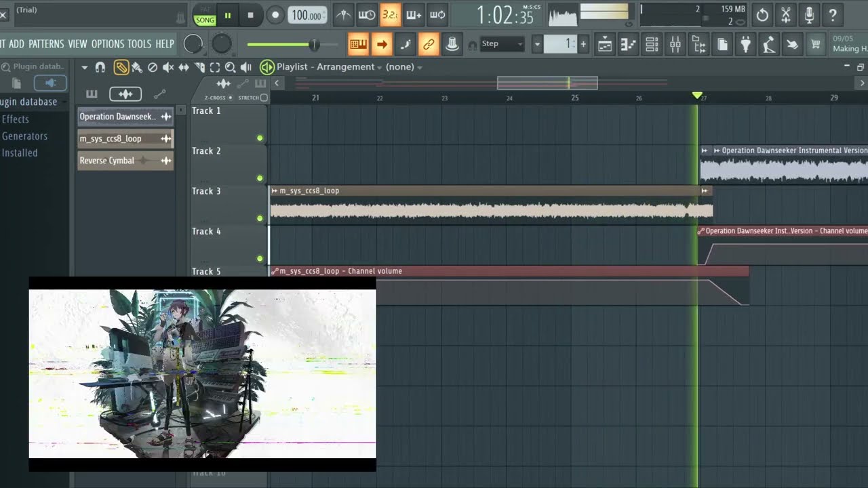Open the Arrangement dropdown in playlist title
The image size is (868, 488).
(348, 67)
